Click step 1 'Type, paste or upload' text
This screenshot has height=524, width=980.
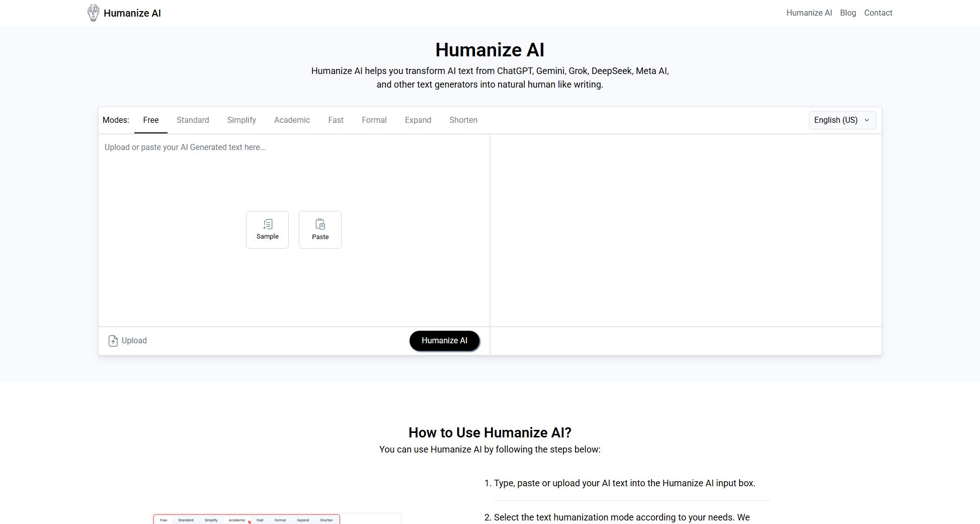(x=625, y=483)
